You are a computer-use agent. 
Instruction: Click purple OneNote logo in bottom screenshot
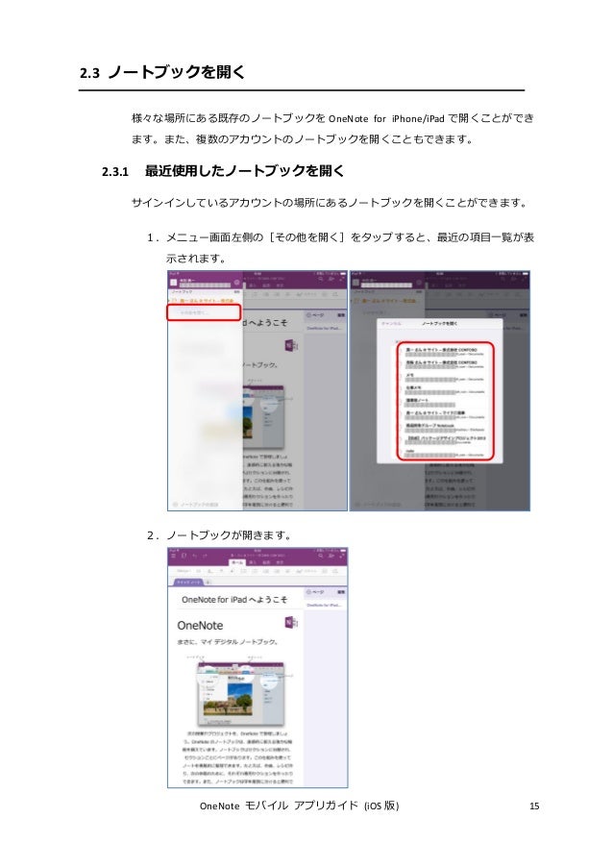pyautogui.click(x=291, y=622)
